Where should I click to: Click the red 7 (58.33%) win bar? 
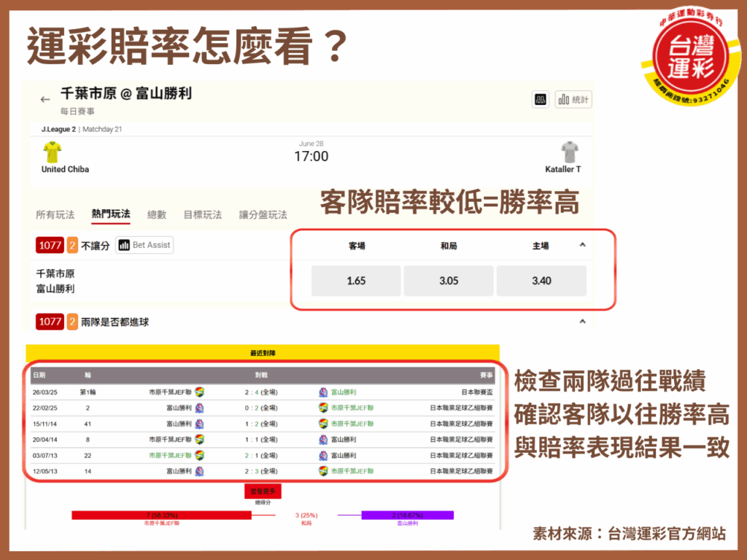[x=161, y=516]
